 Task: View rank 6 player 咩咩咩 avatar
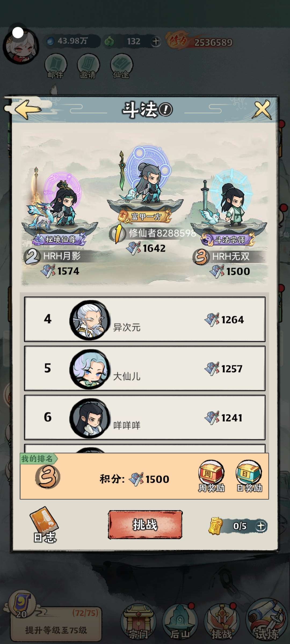[x=90, y=418]
